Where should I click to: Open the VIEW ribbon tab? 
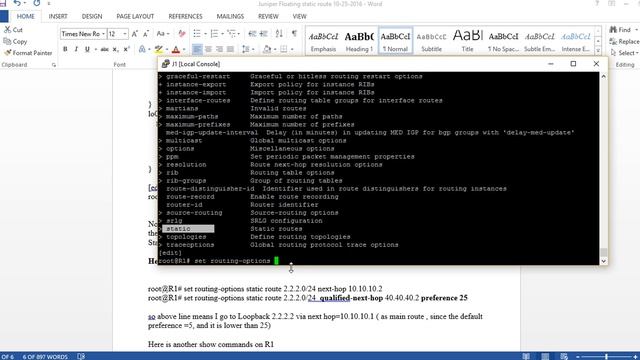[299, 16]
